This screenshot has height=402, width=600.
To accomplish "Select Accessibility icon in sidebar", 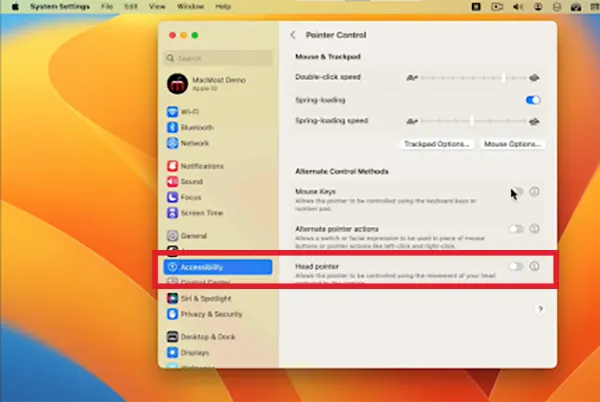I will pyautogui.click(x=172, y=267).
